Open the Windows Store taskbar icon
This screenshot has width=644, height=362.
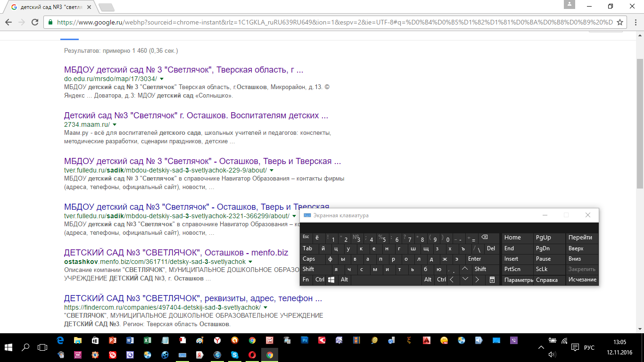coord(95,340)
